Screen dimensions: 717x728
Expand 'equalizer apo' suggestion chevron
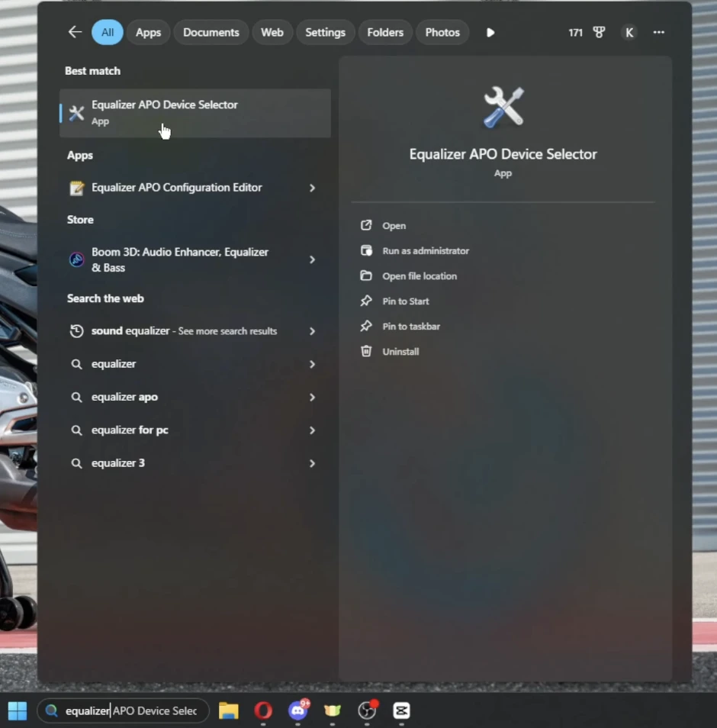(x=312, y=398)
